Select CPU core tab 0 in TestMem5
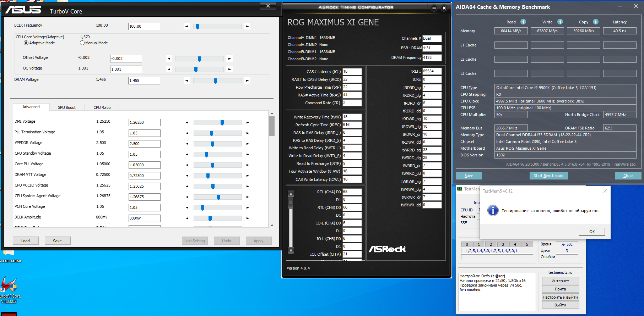 pos(467,244)
